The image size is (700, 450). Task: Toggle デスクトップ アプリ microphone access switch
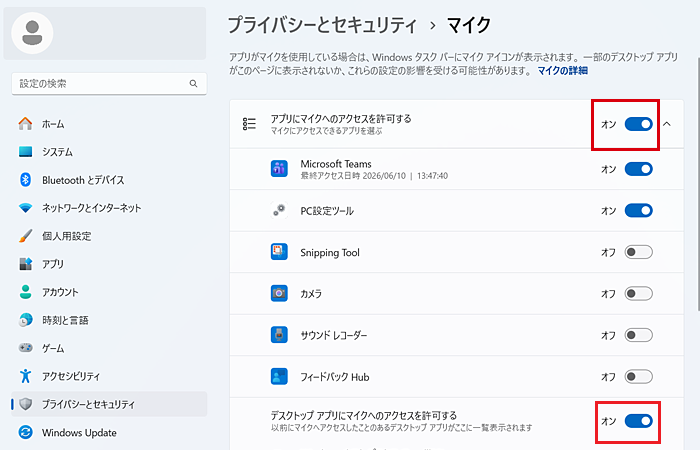click(638, 421)
